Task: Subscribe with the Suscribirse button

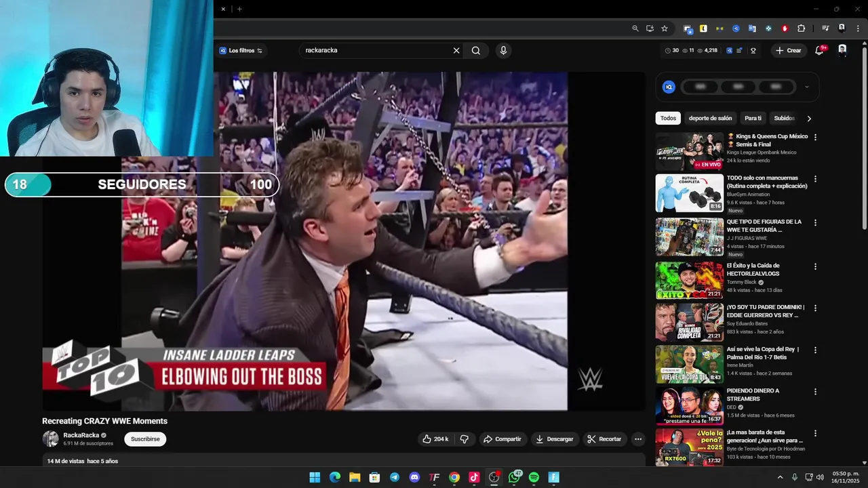Action: coord(145,439)
